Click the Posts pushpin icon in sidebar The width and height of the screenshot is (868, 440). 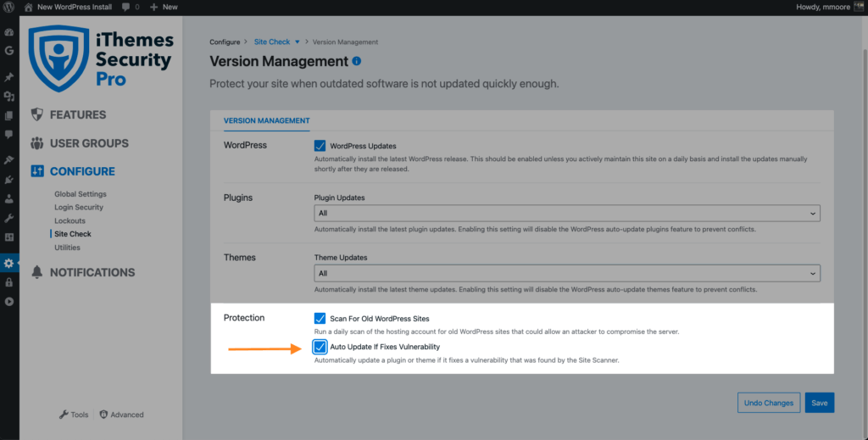click(9, 77)
